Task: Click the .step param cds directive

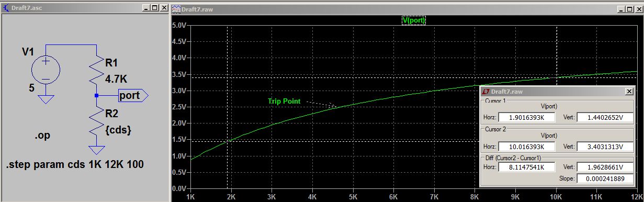Action: click(75, 165)
